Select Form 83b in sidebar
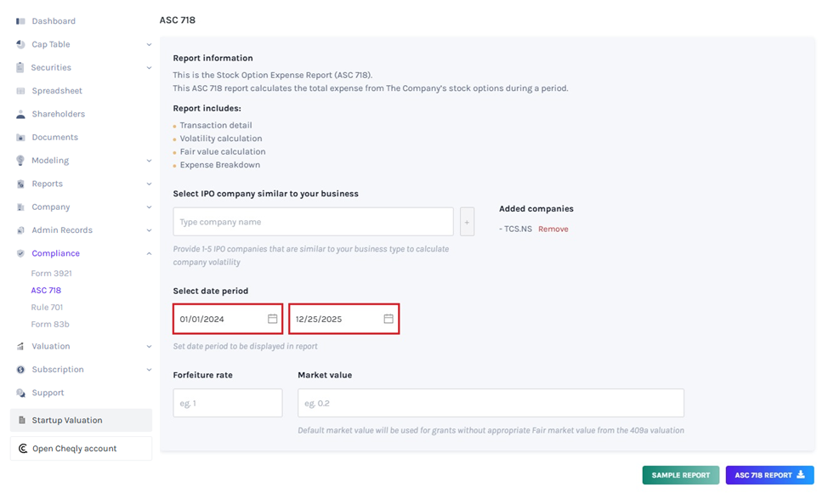Viewport: 828px width, 504px height. coord(50,325)
